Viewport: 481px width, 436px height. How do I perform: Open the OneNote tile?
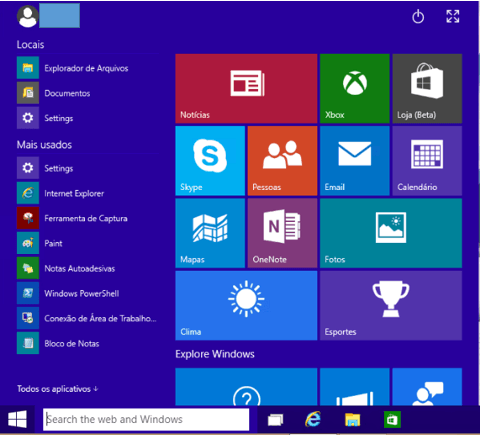pos(282,233)
